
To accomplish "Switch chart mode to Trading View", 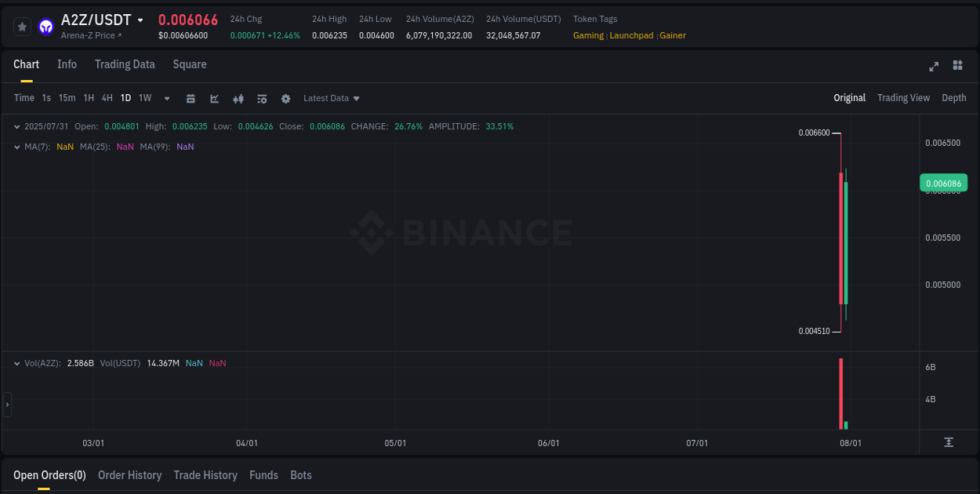I will pyautogui.click(x=903, y=98).
